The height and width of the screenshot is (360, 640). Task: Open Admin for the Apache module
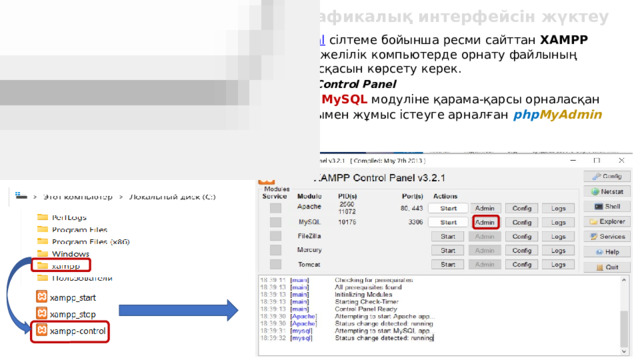(x=485, y=208)
